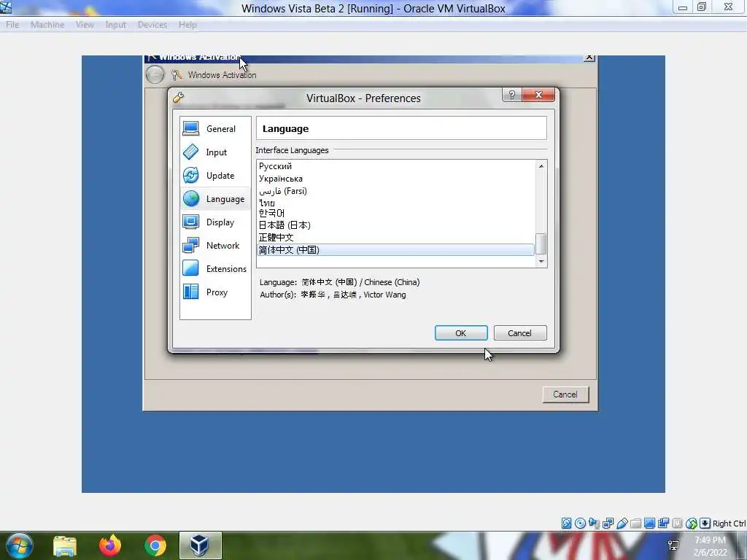Click the network adapters status icon
Viewport: 747px width, 560px height.
pyautogui.click(x=608, y=524)
